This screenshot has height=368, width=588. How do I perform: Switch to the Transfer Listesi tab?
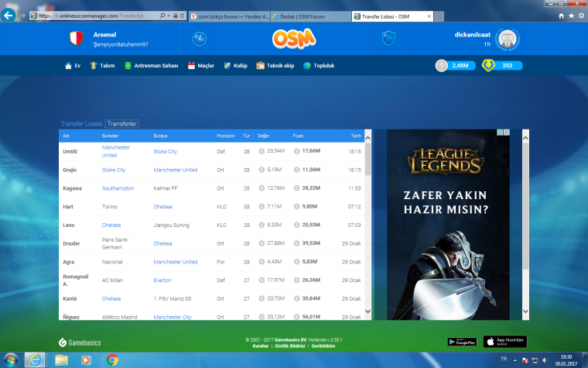pyautogui.click(x=81, y=123)
